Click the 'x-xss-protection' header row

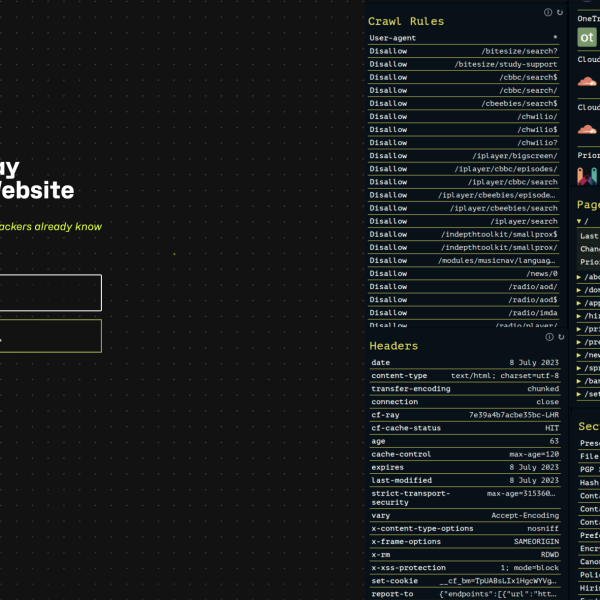coord(465,567)
